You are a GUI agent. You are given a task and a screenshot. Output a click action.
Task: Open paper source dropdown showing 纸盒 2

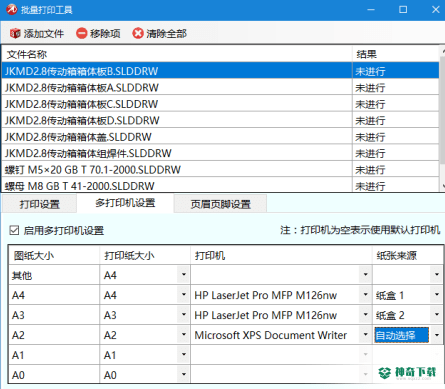click(x=437, y=315)
